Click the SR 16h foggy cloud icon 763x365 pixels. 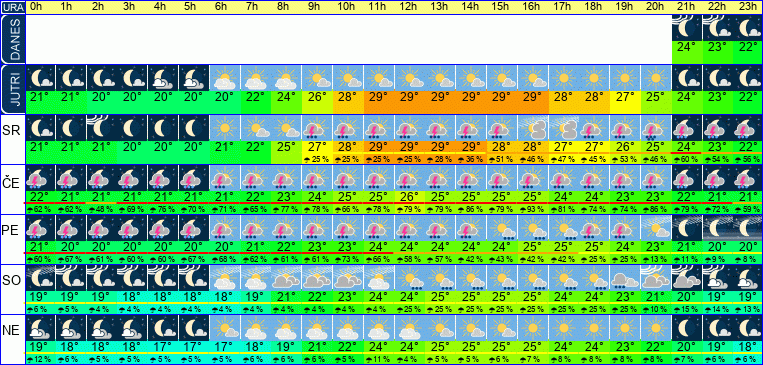point(532,128)
